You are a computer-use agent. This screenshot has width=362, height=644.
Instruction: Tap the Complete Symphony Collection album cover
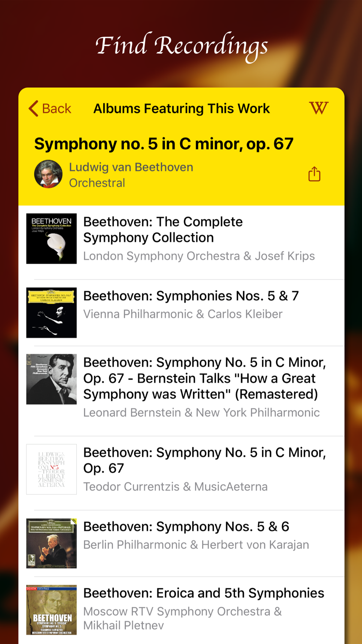coord(51,238)
